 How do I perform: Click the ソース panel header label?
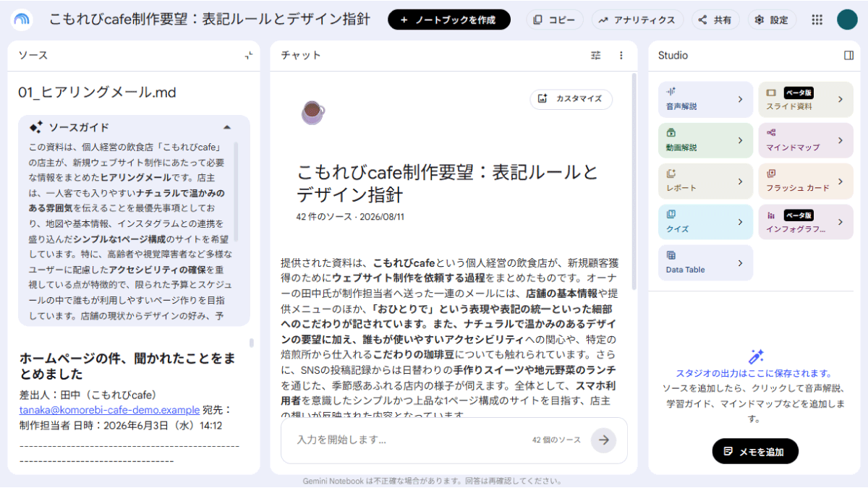tap(33, 55)
